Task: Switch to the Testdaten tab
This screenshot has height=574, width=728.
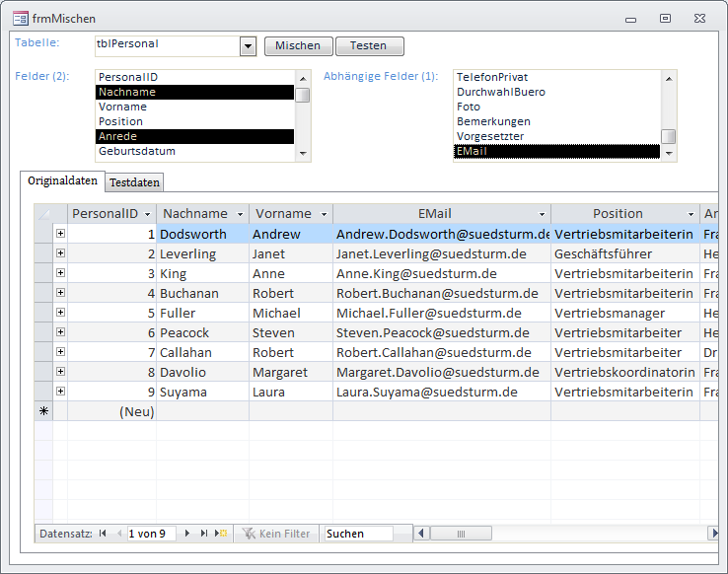Action: tap(135, 182)
